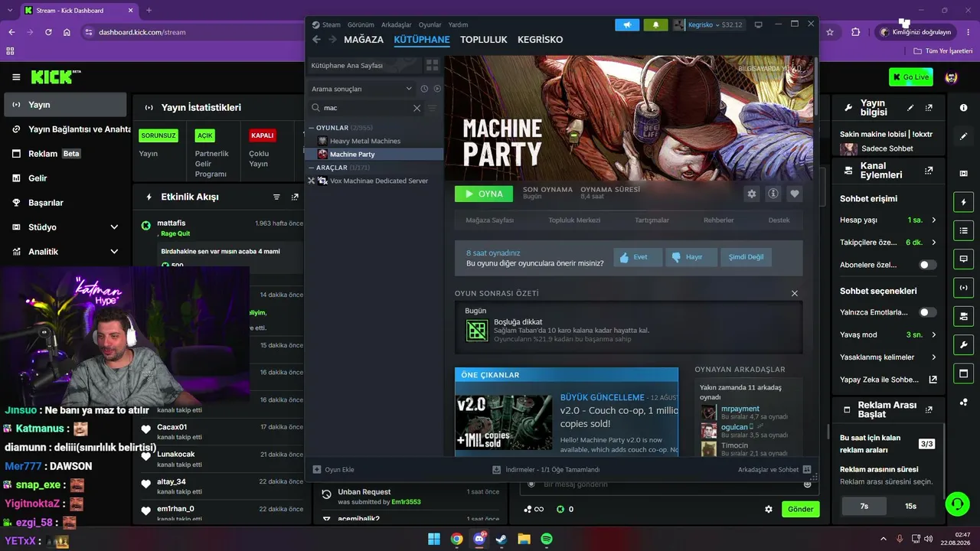Select 7s ad break duration
The width and height of the screenshot is (980, 551).
tap(864, 506)
